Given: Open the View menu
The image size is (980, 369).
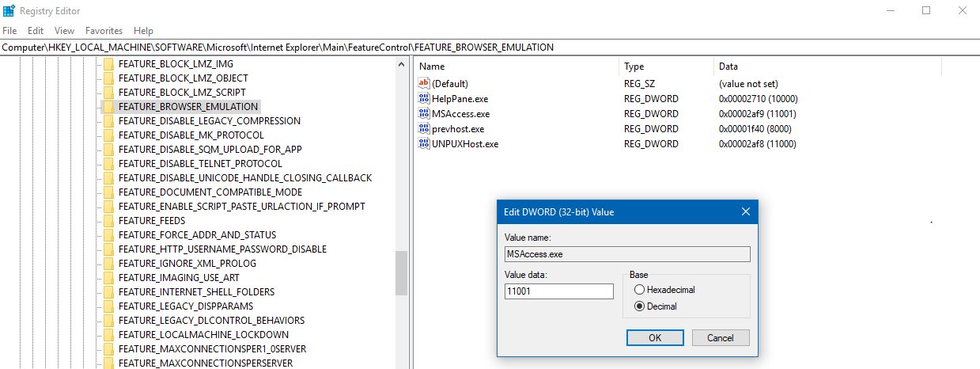Looking at the screenshot, I should pos(64,31).
